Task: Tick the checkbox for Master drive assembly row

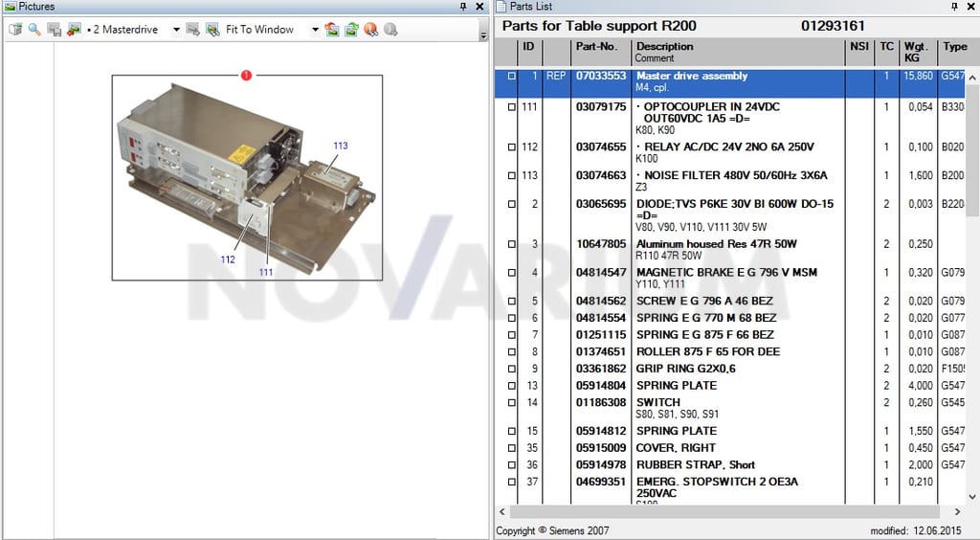Action: [512, 76]
